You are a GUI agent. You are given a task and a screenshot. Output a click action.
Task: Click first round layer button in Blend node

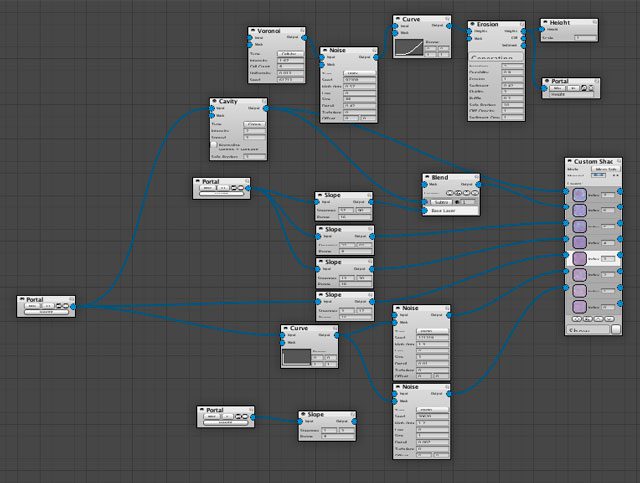pos(449,193)
